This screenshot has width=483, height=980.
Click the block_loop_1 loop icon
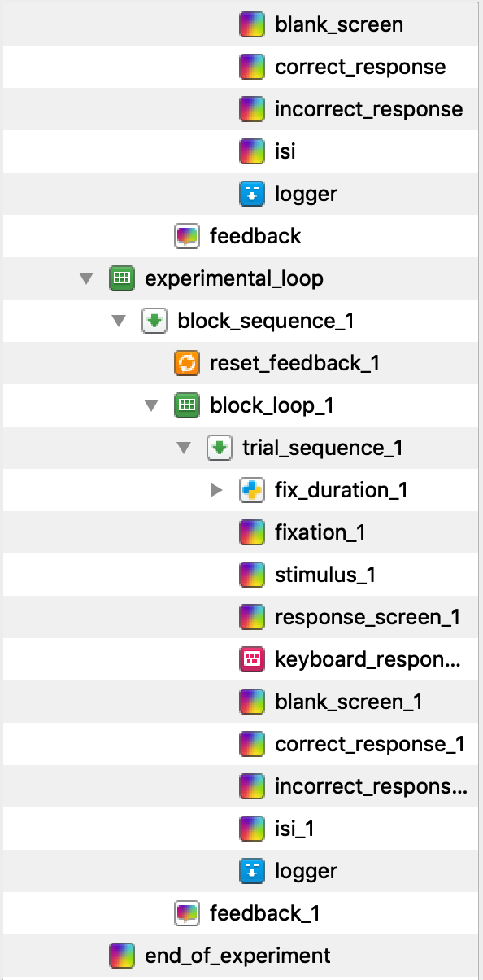click(x=187, y=405)
